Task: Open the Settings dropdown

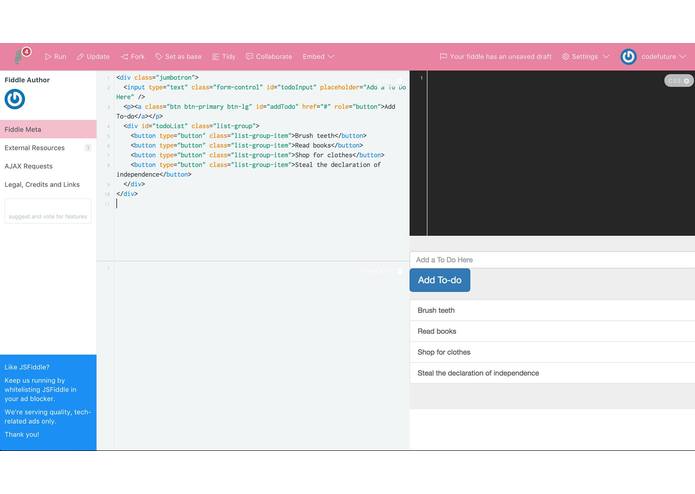Action: (586, 57)
